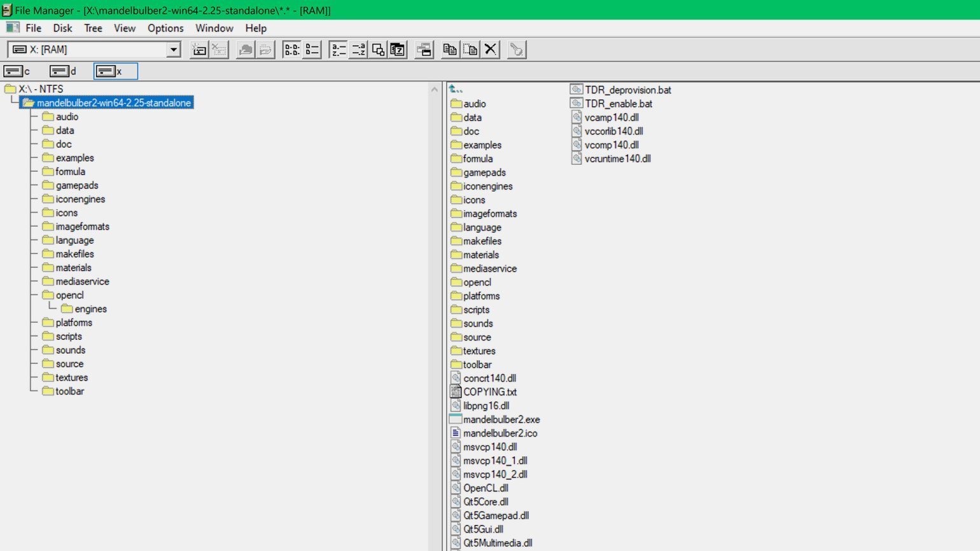Select the opencl folder in the tree
The image size is (980, 551).
(x=63, y=295)
